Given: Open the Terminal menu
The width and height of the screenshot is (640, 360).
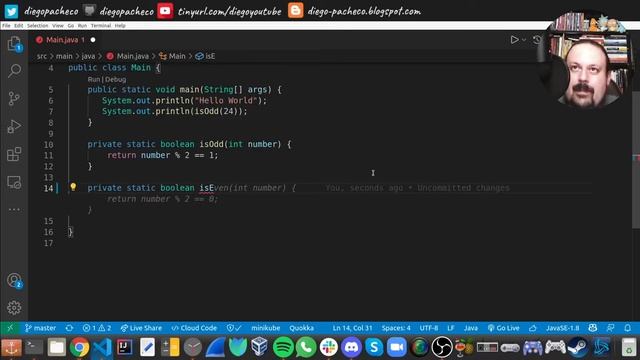Looking at the screenshot, I should (x=101, y=25).
